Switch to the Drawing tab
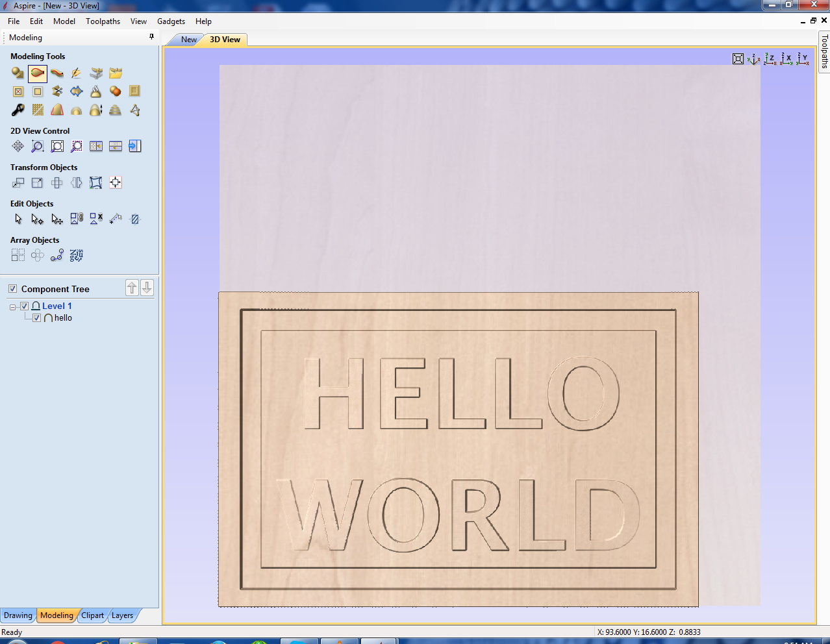830x644 pixels. pyautogui.click(x=18, y=615)
